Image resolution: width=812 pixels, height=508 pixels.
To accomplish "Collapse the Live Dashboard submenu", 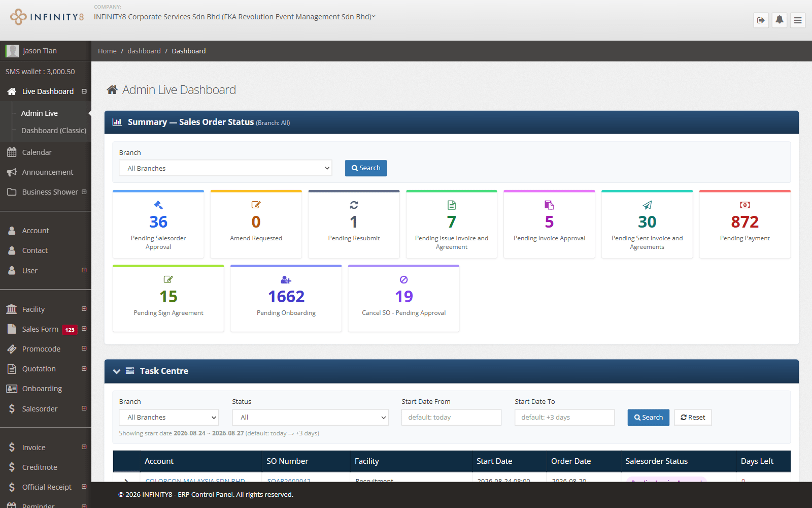I will click(x=84, y=91).
